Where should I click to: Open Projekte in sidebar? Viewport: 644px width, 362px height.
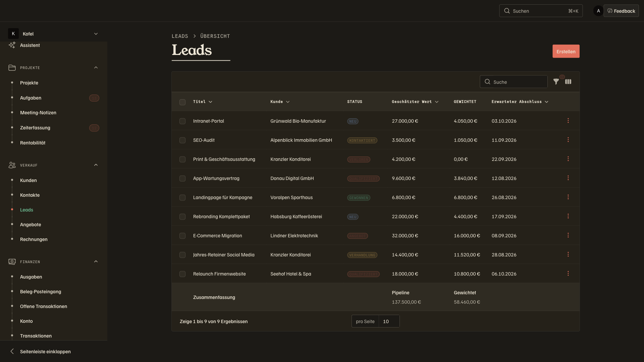click(x=29, y=83)
